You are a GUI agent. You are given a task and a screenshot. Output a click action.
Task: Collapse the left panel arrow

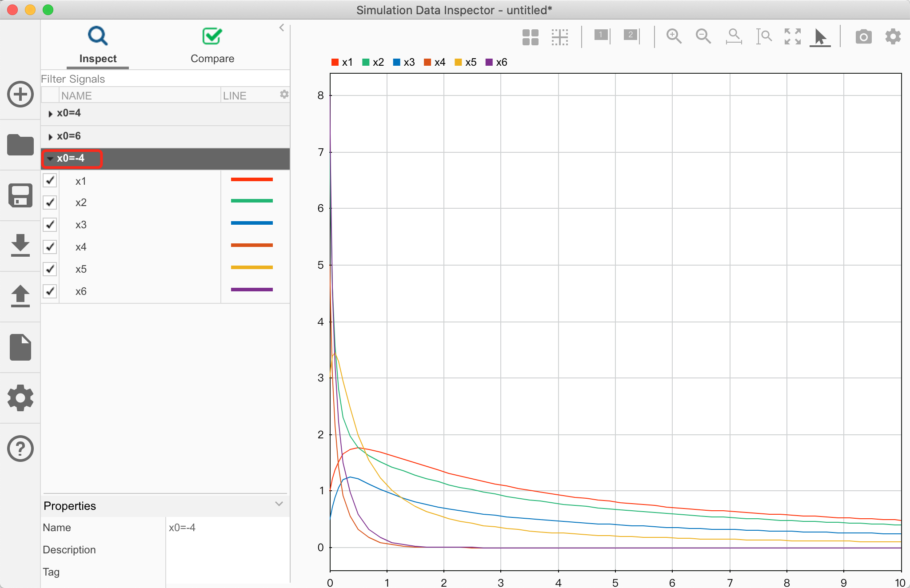click(282, 28)
